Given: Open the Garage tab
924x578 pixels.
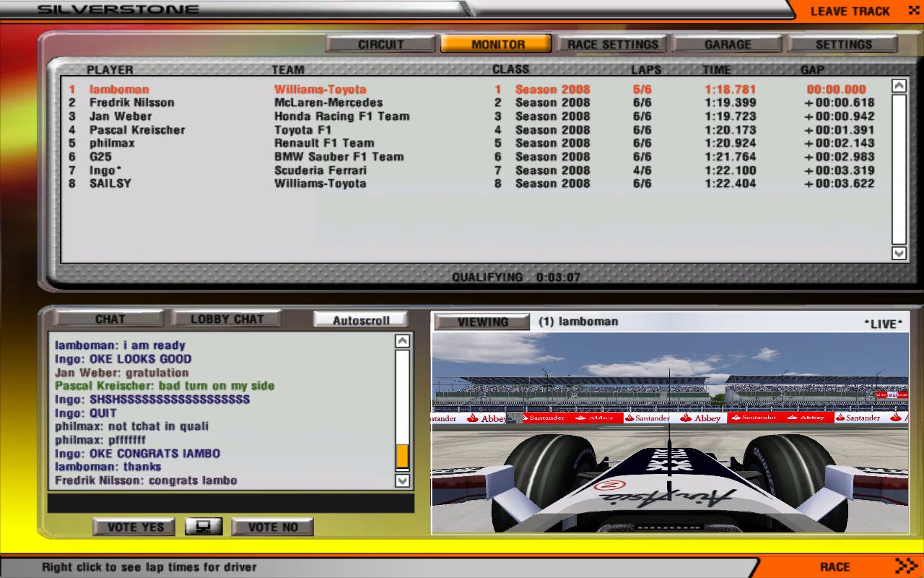Looking at the screenshot, I should (x=728, y=44).
